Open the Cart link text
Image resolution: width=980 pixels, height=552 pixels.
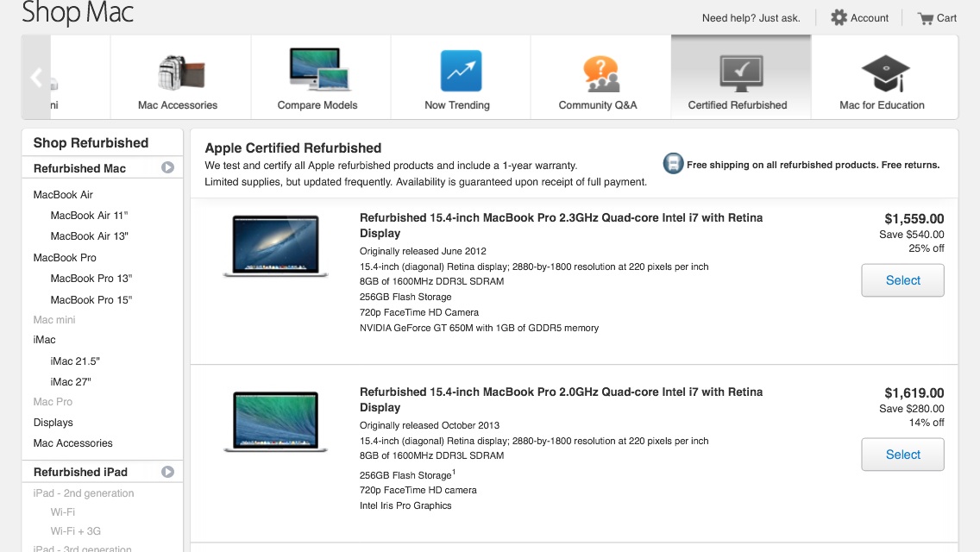coord(946,18)
